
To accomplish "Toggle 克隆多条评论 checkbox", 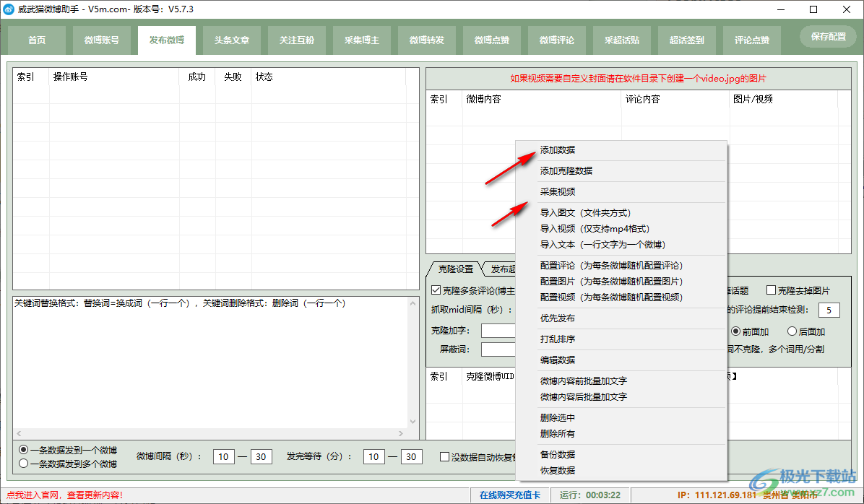I will [436, 290].
